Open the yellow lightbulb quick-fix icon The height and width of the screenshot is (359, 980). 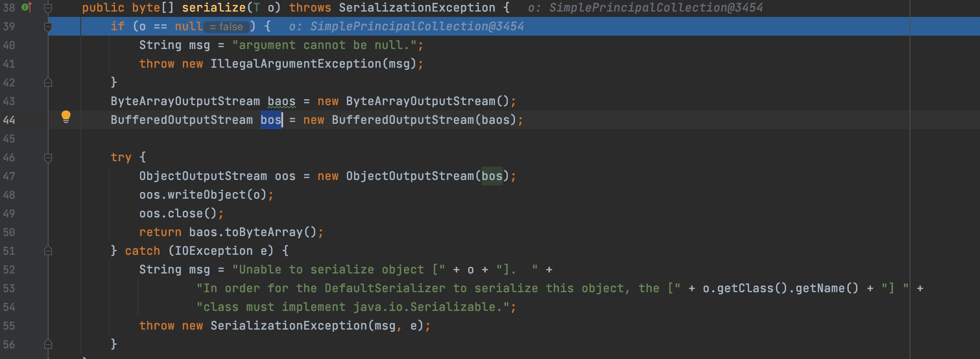click(x=66, y=117)
